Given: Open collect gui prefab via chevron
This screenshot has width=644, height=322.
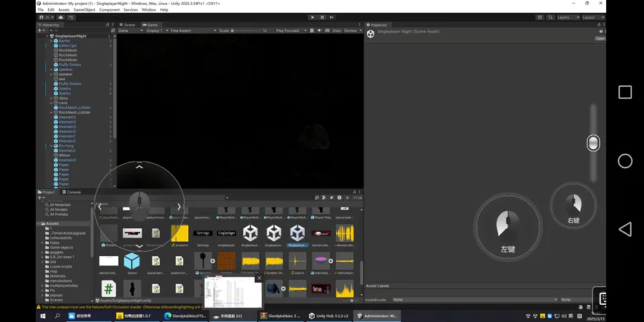Looking at the screenshot, I should pyautogui.click(x=110, y=46).
